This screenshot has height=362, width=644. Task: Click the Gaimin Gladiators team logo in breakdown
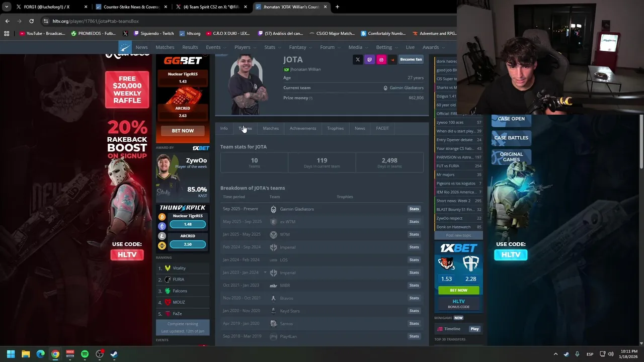point(273,209)
